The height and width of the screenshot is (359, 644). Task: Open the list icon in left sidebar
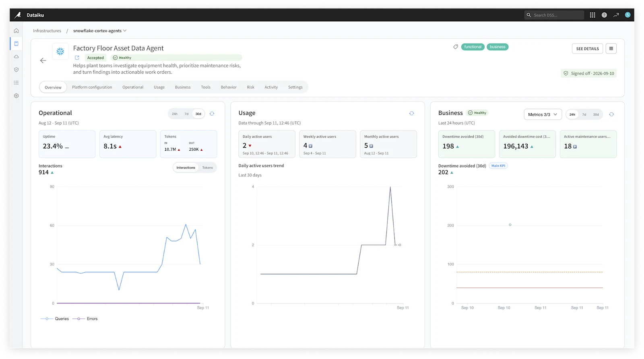(16, 83)
